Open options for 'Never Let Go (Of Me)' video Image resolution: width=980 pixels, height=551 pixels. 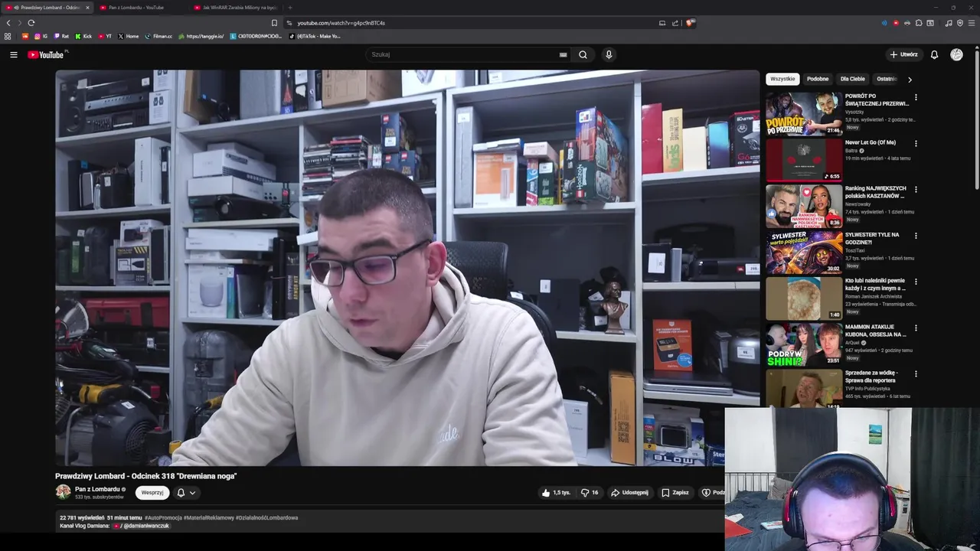click(x=916, y=143)
